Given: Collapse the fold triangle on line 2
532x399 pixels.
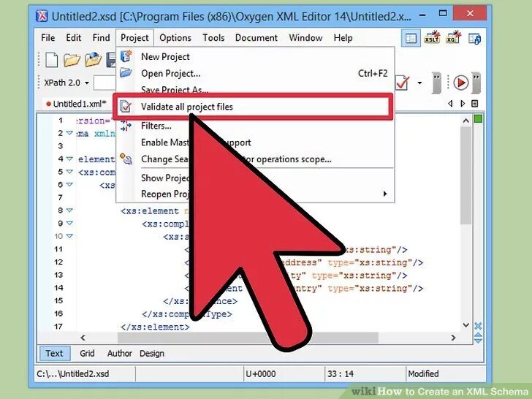Looking at the screenshot, I should coord(69,133).
